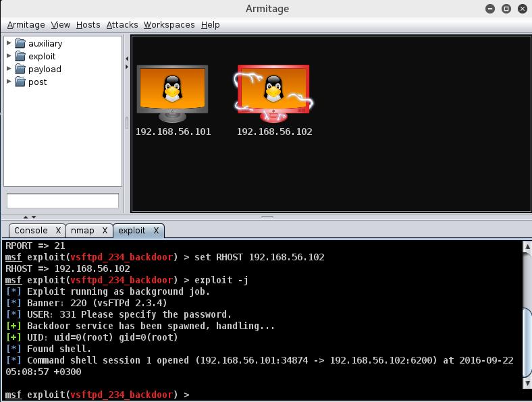Close the Console tab
532x402 pixels.
58,231
